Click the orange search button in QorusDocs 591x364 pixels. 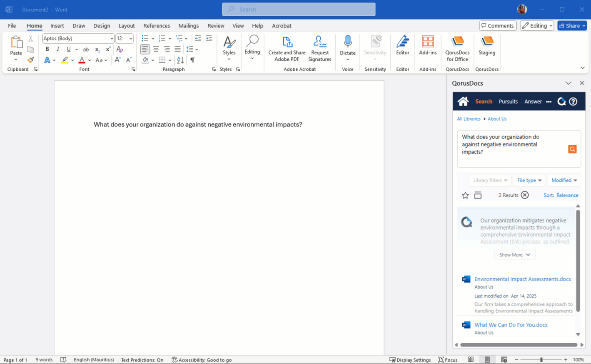(x=572, y=149)
